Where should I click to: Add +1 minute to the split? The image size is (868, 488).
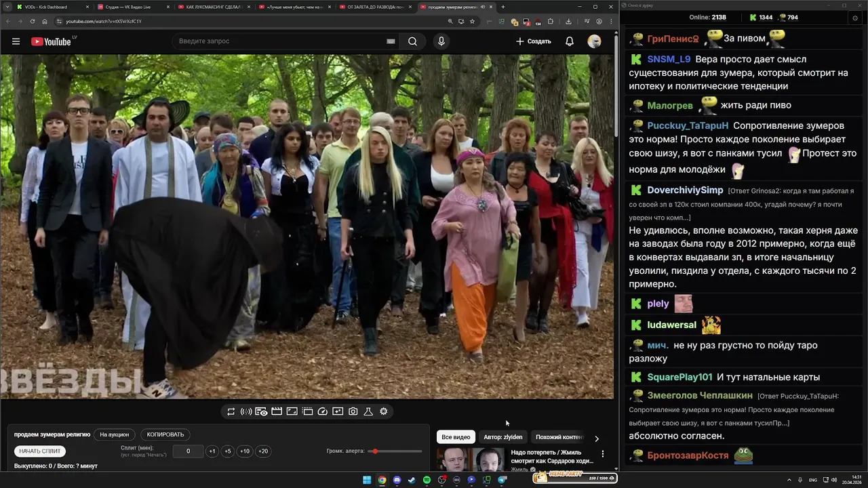pyautogui.click(x=212, y=451)
